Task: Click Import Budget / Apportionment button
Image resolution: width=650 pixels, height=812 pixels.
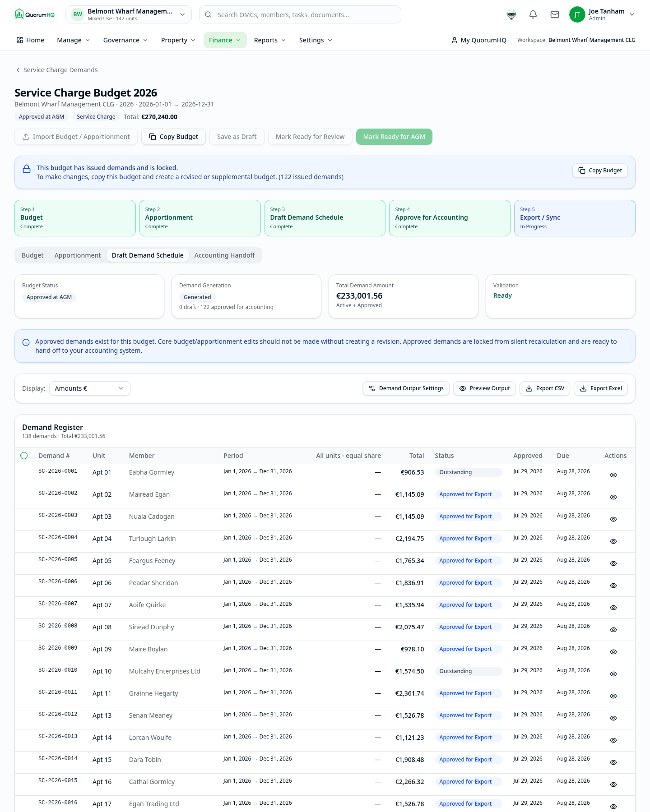Action: click(x=76, y=137)
